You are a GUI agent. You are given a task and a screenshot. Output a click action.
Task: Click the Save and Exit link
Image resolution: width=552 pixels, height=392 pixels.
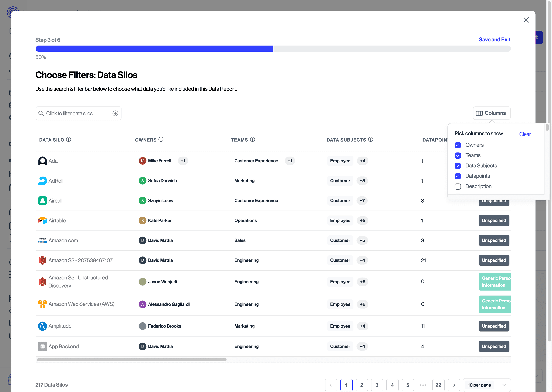494,39
